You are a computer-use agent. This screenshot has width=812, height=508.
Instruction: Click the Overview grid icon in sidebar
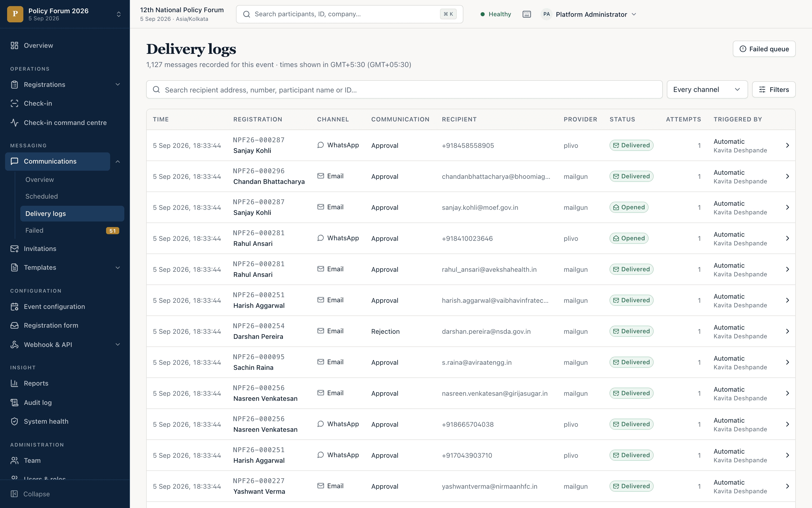pyautogui.click(x=14, y=45)
